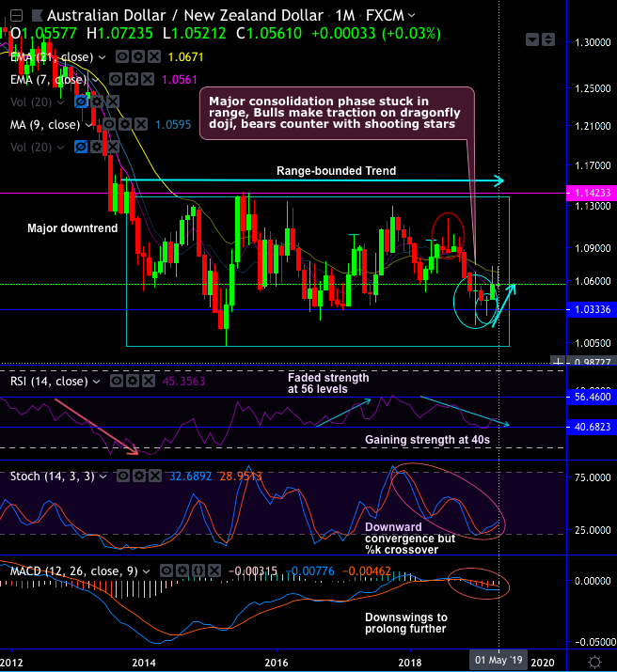
Task: Open settings of first Vol (20) below EMA 7
Action: [97, 102]
